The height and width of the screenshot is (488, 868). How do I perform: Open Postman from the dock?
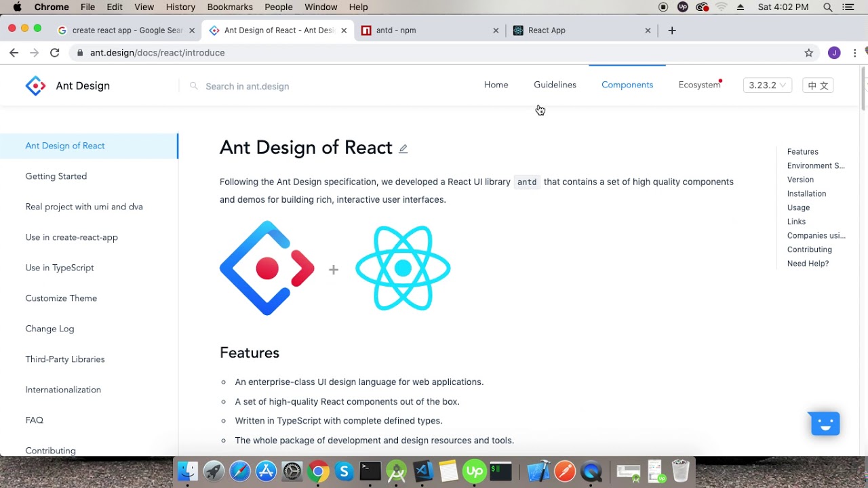565,471
